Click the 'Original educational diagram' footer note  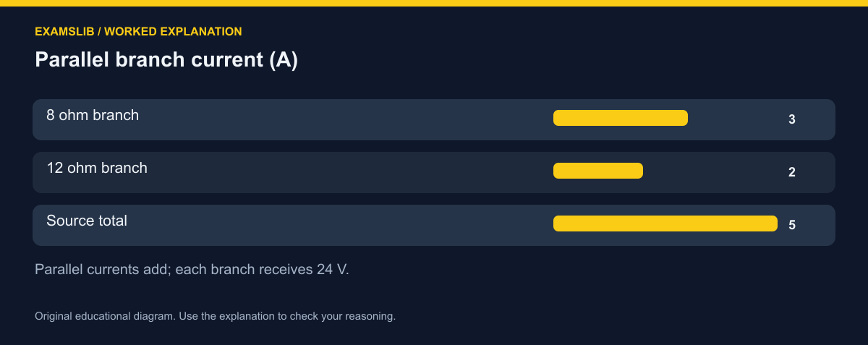tap(215, 316)
